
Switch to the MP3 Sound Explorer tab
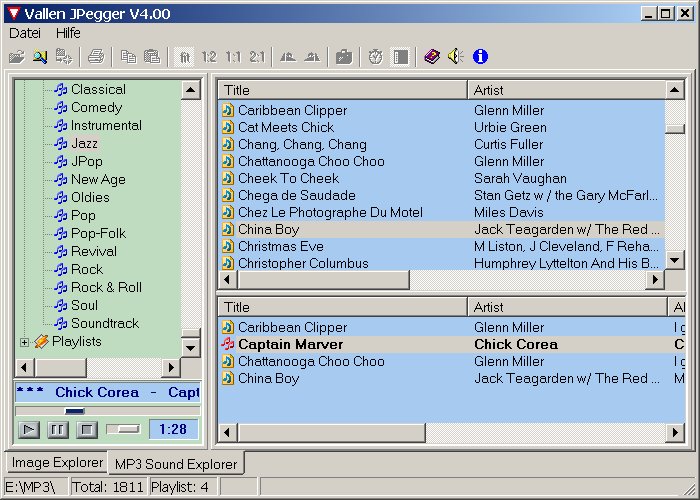176,464
